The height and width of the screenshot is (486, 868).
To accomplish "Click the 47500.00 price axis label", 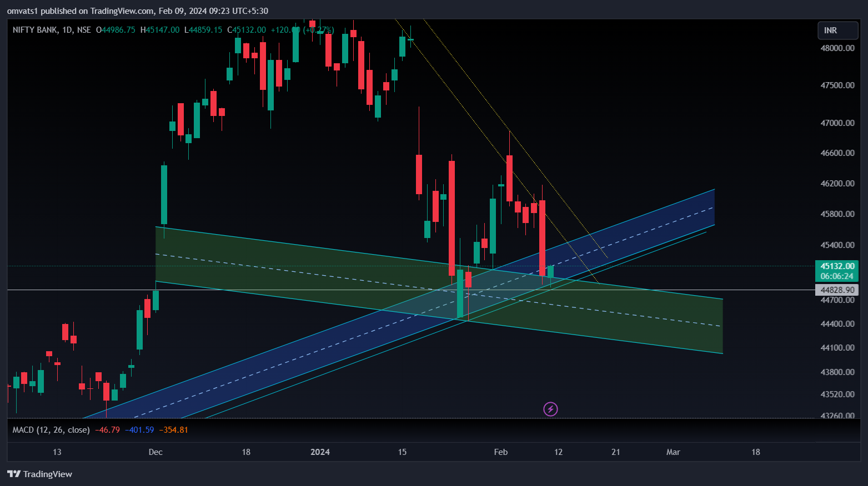I will 837,85.
